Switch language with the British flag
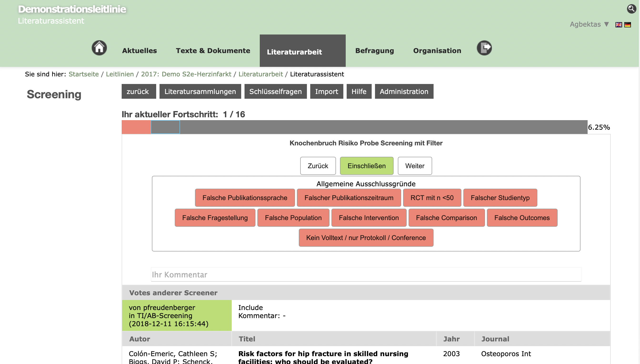The width and height of the screenshot is (640, 364). (x=619, y=25)
